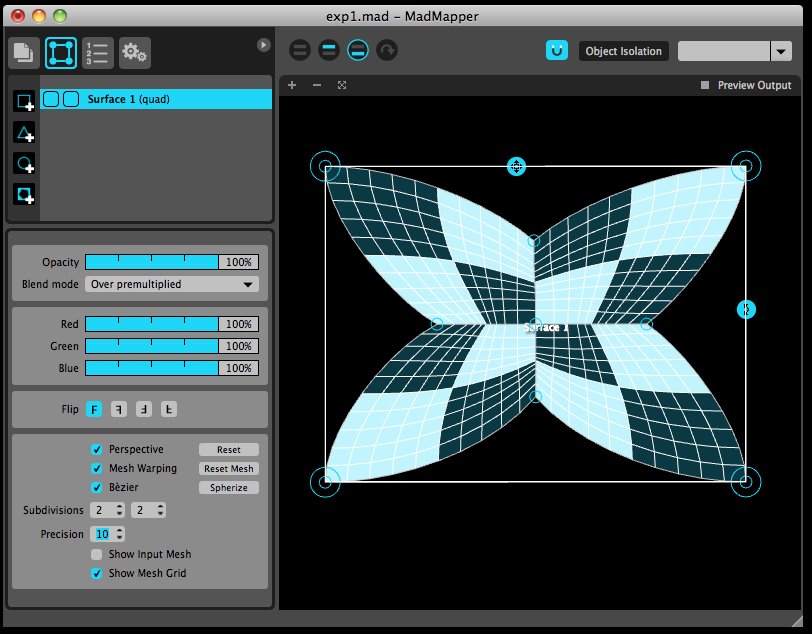The image size is (812, 634).
Task: Toggle the magnet snapping icon
Action: click(x=557, y=51)
